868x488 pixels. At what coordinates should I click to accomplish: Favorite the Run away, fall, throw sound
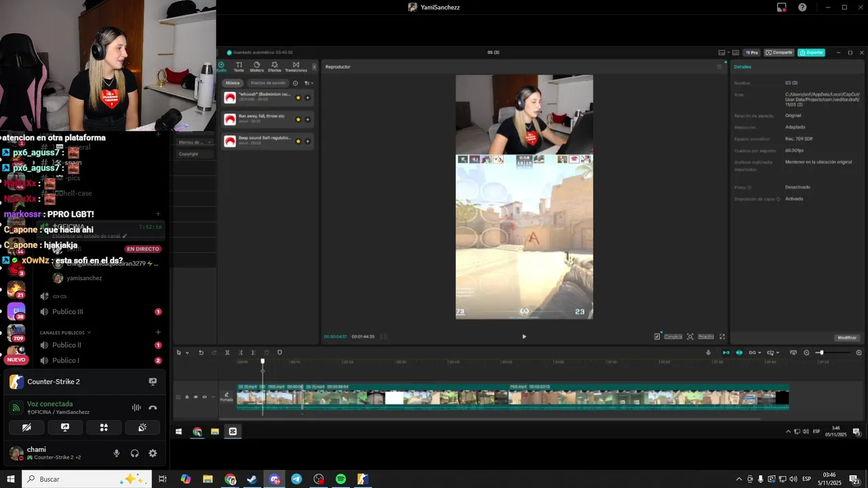click(298, 119)
